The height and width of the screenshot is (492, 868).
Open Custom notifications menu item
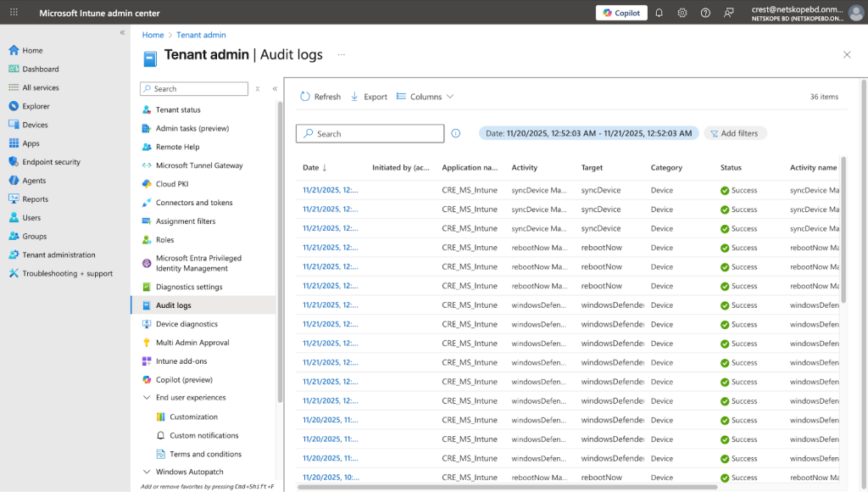pos(203,435)
